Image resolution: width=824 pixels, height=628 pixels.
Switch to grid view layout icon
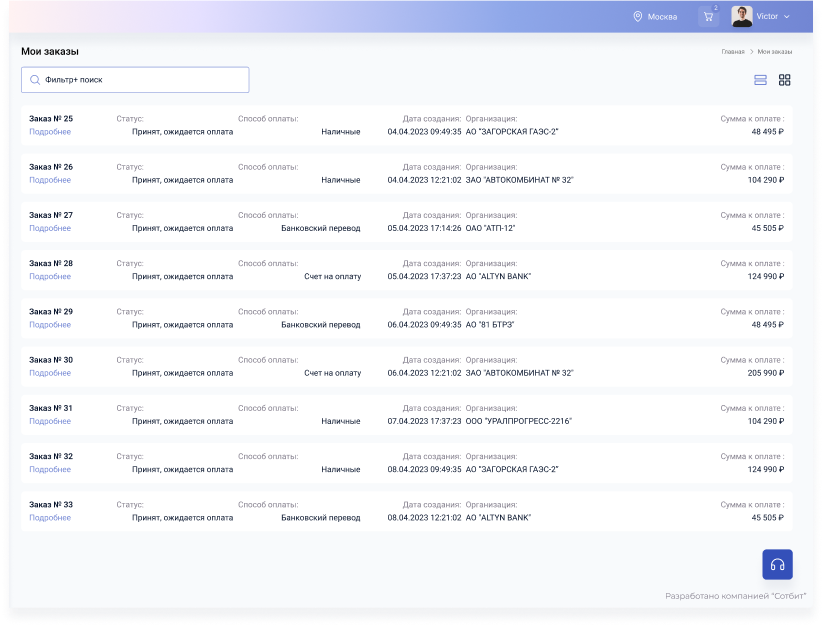click(x=785, y=80)
